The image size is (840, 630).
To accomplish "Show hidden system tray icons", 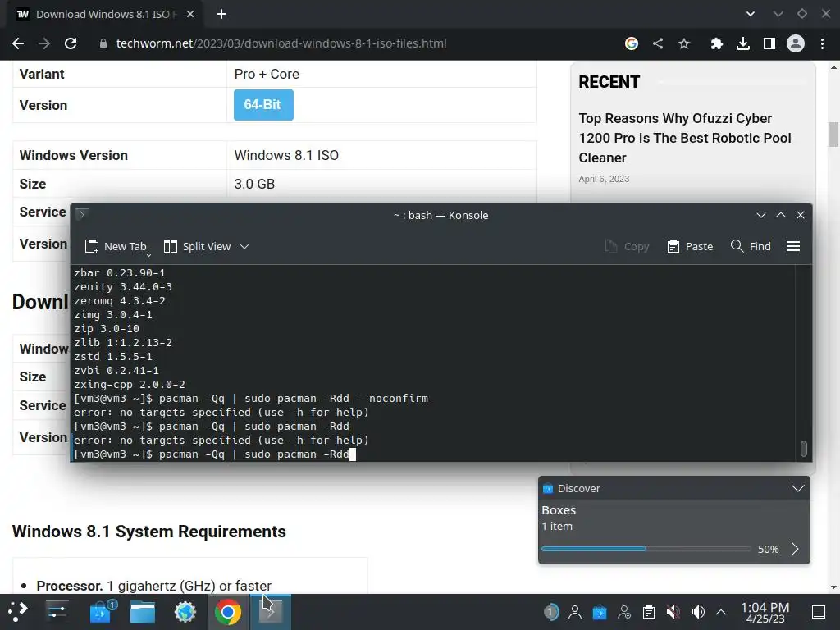I will pos(721,612).
